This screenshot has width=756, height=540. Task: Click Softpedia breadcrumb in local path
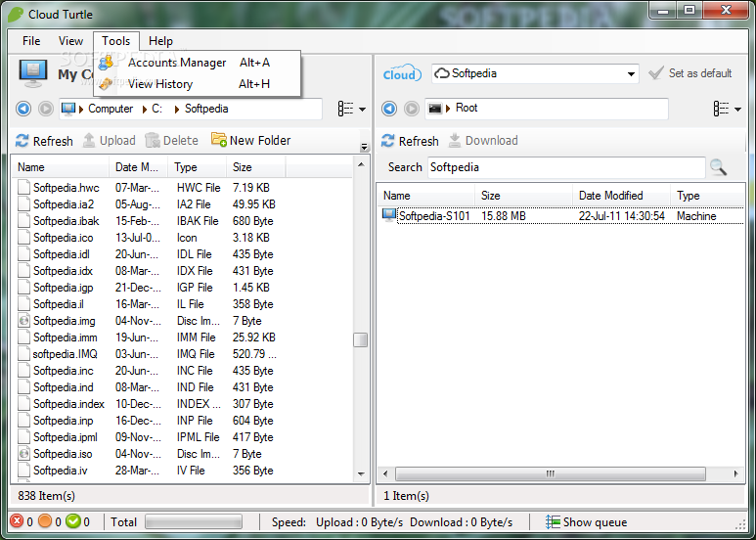pyautogui.click(x=206, y=109)
